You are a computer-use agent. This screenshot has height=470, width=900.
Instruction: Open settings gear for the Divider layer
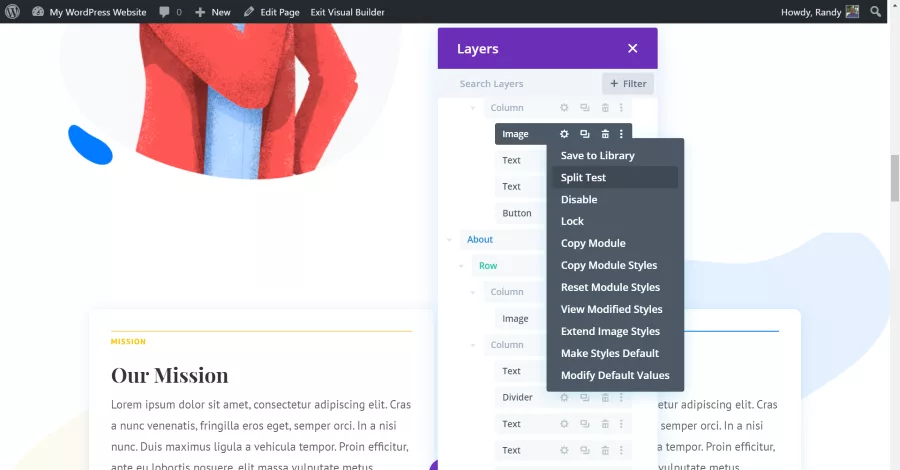coord(564,397)
